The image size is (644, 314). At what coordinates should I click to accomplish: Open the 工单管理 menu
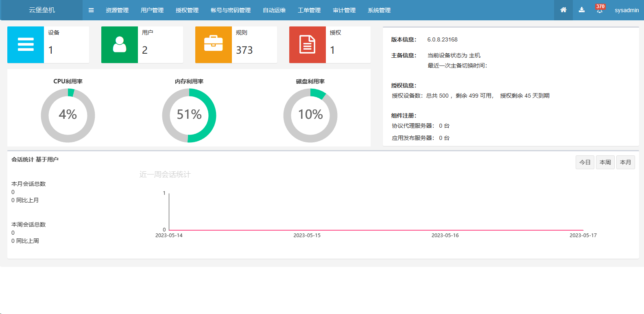pos(309,10)
